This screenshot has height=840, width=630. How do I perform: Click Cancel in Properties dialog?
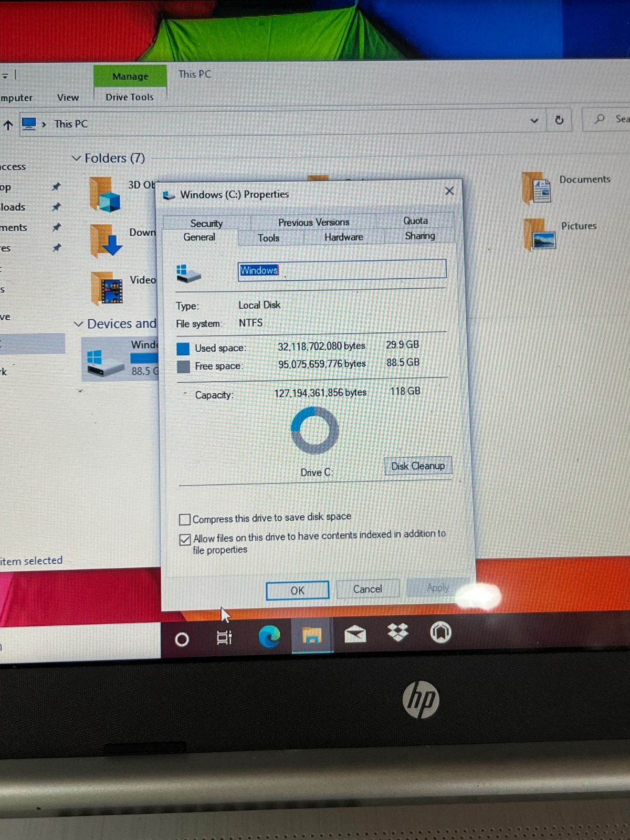click(x=367, y=589)
